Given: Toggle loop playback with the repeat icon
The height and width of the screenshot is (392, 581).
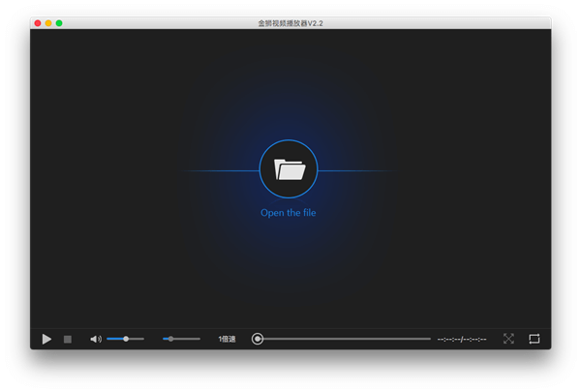Looking at the screenshot, I should pyautogui.click(x=535, y=339).
